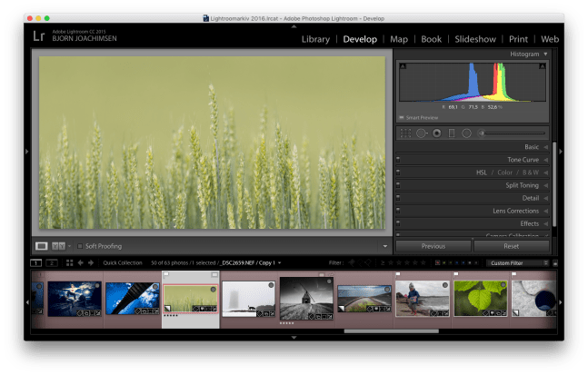Image resolution: width=588 pixels, height=375 pixels.
Task: Toggle the Effects panel switch
Action: (398, 223)
